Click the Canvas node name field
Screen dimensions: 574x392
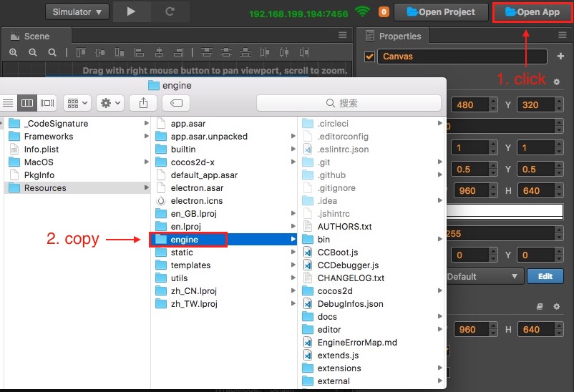point(462,57)
